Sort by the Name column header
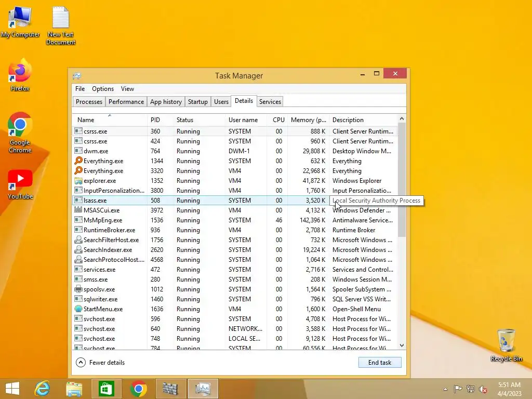Viewport: 532px width, 399px height. pos(110,119)
